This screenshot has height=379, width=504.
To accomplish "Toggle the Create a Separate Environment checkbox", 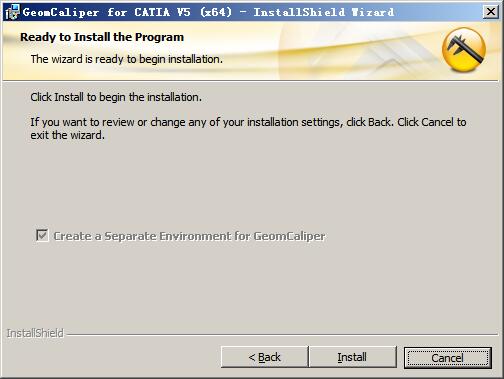I will (x=42, y=235).
